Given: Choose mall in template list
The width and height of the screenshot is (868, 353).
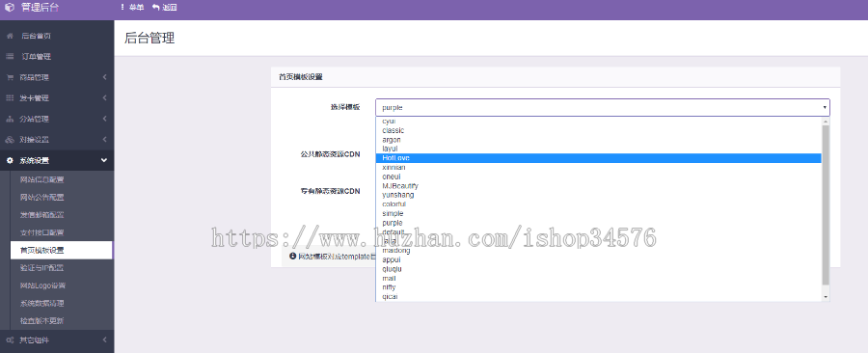Looking at the screenshot, I should point(598,279).
